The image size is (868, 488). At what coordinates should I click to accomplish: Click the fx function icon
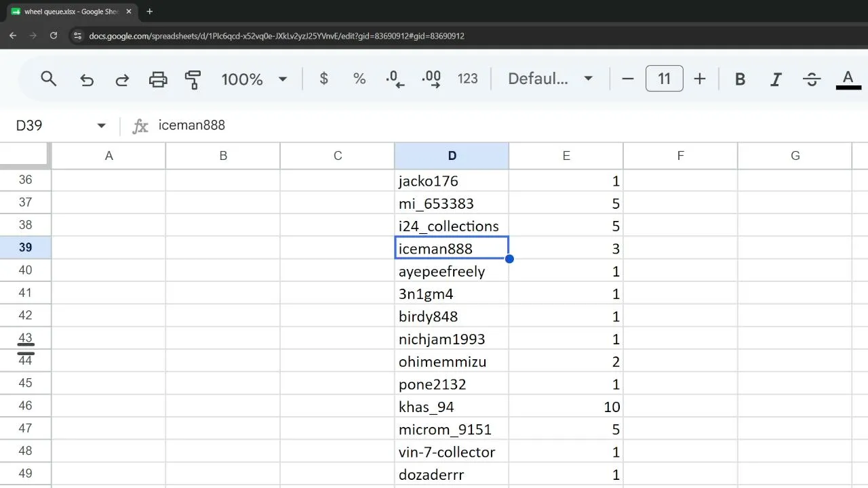point(140,125)
